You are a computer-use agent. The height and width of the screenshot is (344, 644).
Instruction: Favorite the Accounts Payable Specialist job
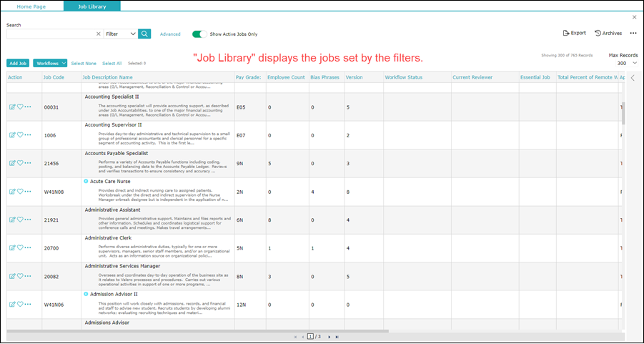pyautogui.click(x=20, y=163)
